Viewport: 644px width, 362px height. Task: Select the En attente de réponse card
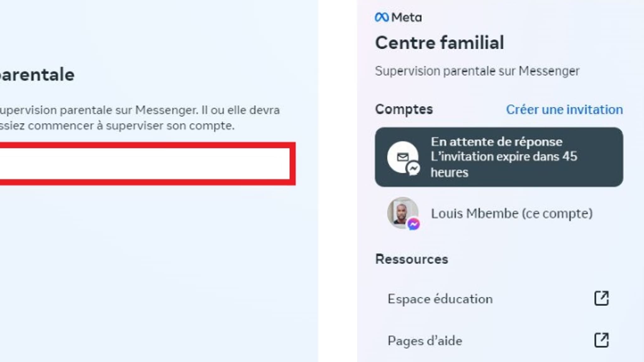(499, 157)
